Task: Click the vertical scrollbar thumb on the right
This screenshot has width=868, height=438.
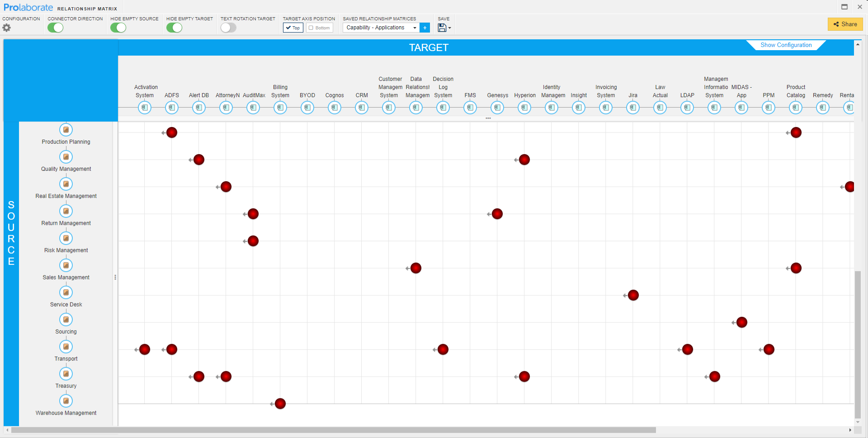Action: pyautogui.click(x=858, y=344)
